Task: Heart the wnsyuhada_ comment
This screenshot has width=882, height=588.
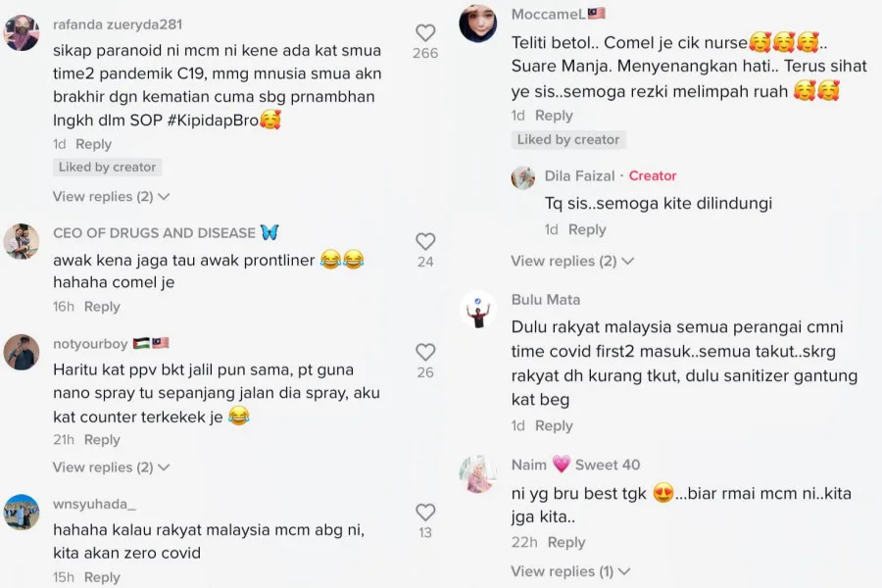Action: pyautogui.click(x=425, y=512)
